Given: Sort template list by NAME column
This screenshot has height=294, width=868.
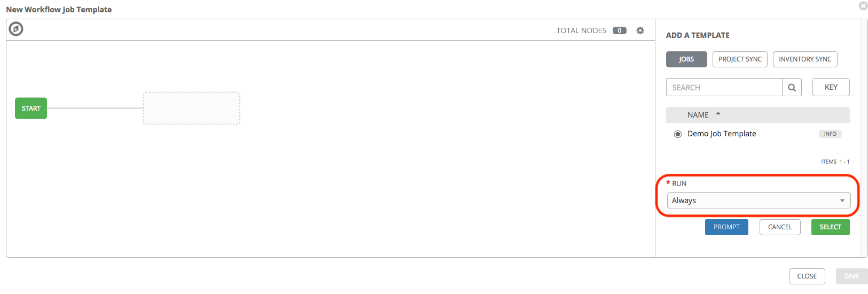Looking at the screenshot, I should point(698,115).
